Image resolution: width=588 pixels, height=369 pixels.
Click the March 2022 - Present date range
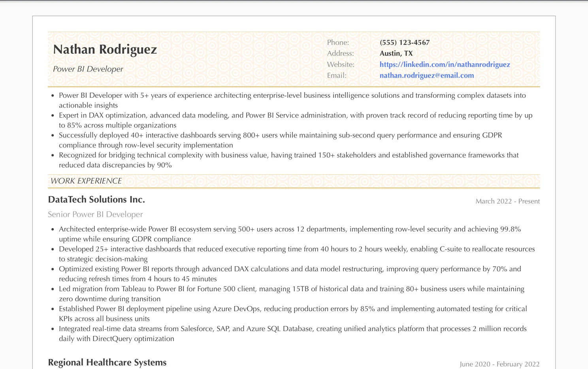[507, 201]
